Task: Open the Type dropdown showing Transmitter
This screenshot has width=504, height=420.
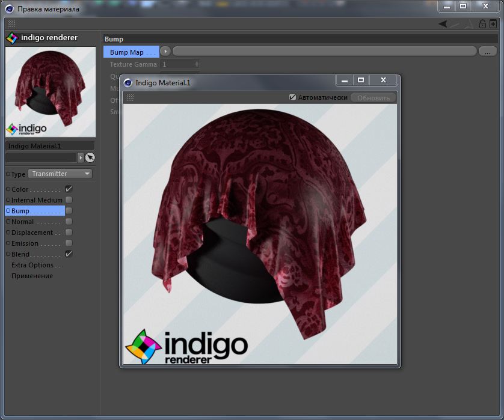Action: pos(60,174)
